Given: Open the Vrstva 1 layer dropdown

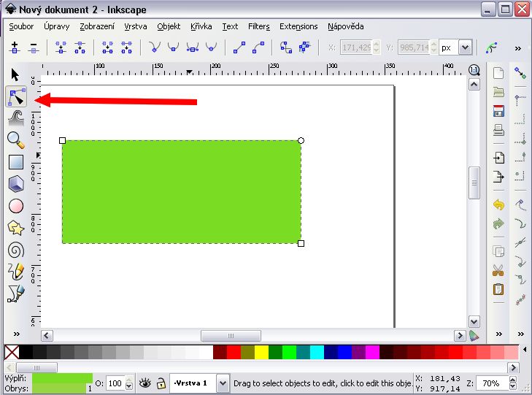Looking at the screenshot, I should 223,383.
